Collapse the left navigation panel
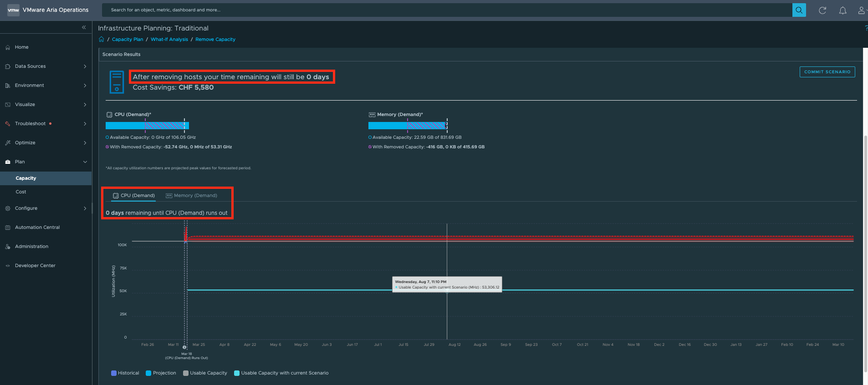The width and height of the screenshot is (868, 385). click(84, 27)
